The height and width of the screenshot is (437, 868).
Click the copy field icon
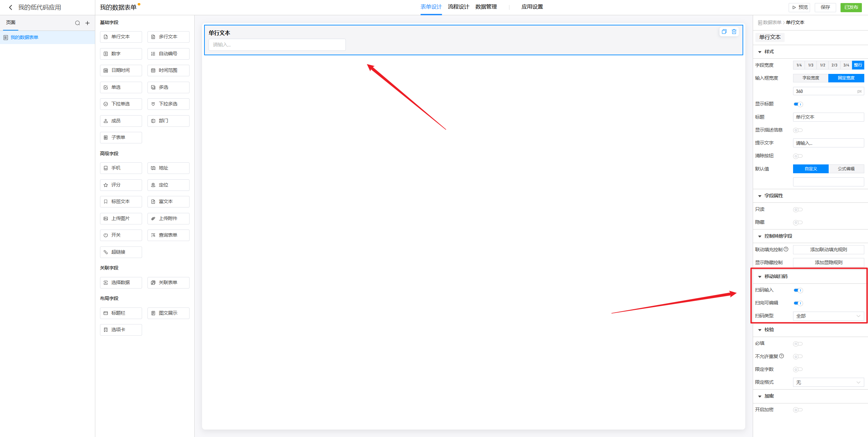point(724,32)
